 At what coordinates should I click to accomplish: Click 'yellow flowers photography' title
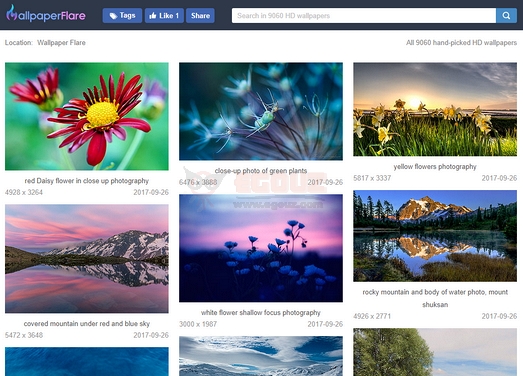[x=435, y=166]
